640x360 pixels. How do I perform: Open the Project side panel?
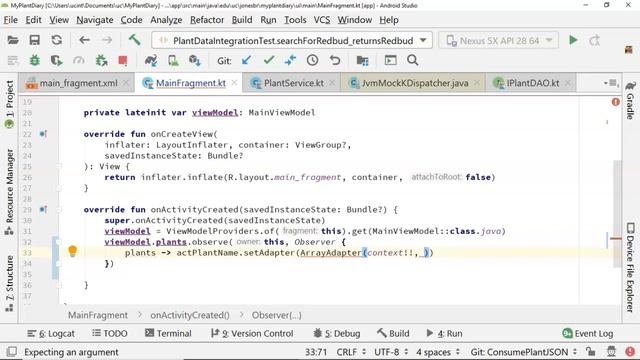click(x=9, y=104)
